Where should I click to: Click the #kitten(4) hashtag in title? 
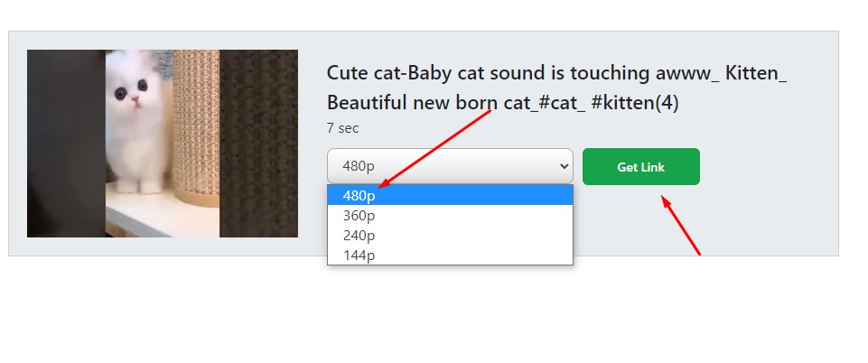pos(635,103)
